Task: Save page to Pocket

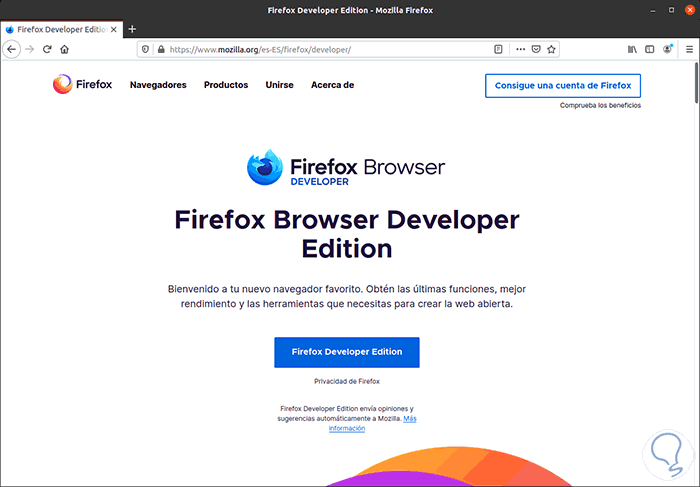Action: (536, 50)
